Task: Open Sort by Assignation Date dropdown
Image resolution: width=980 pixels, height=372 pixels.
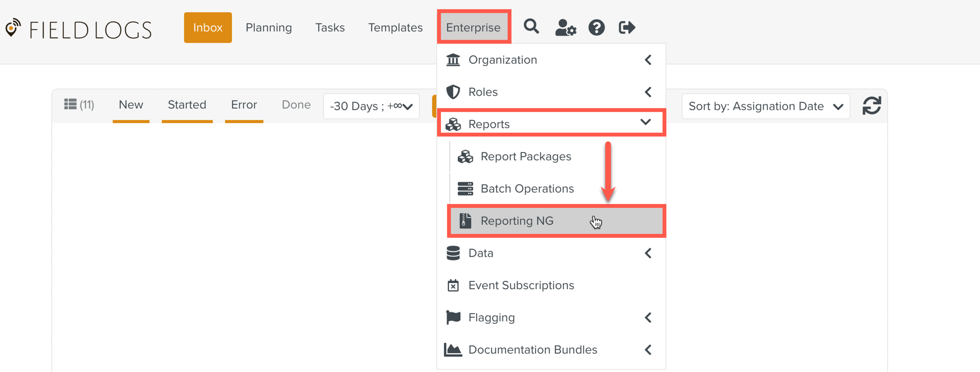Action: point(765,106)
